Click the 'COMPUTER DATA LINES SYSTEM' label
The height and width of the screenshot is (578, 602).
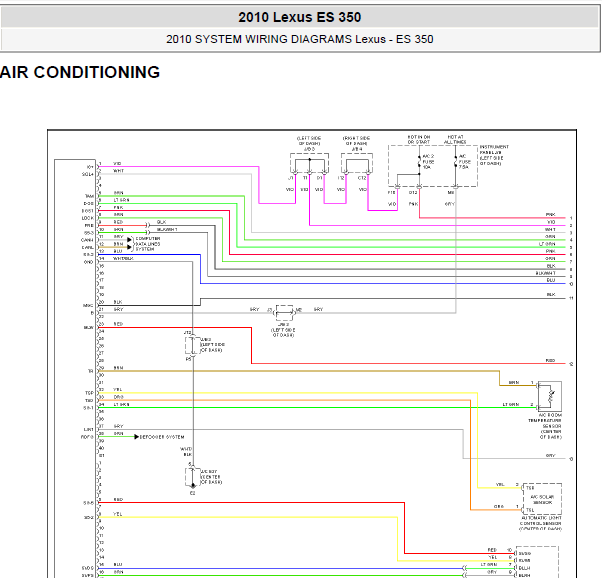(148, 244)
